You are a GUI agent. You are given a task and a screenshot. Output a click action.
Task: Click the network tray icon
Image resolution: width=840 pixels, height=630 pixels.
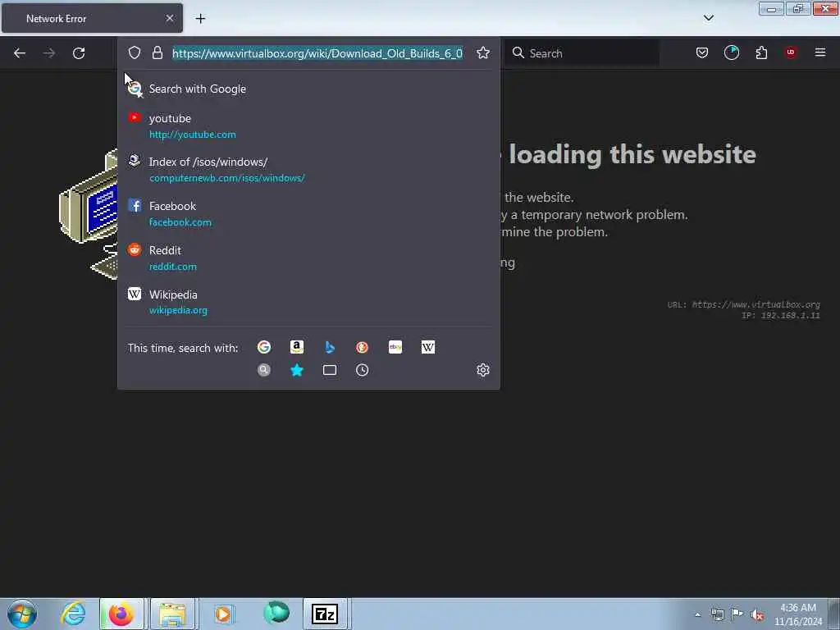(x=718, y=615)
